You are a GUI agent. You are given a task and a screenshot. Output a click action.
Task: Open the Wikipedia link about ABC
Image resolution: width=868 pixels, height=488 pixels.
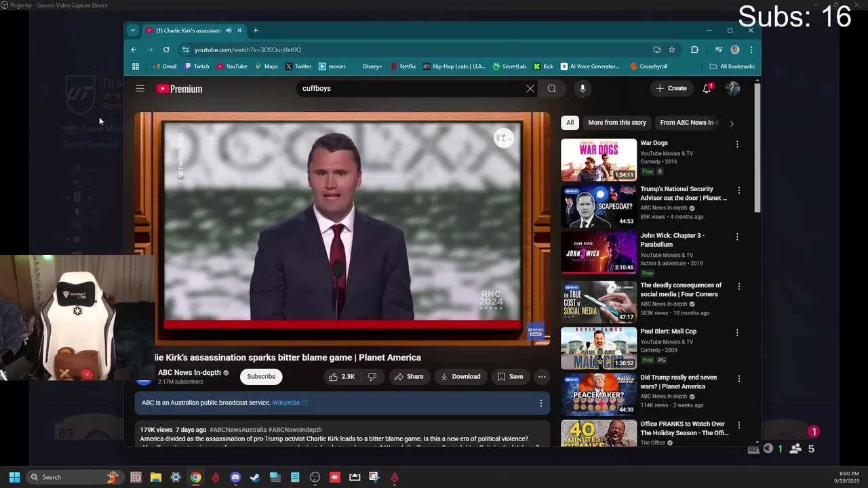(290, 403)
